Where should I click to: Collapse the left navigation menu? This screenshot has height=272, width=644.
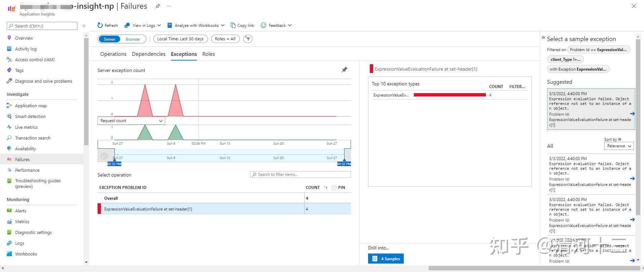pos(84,26)
